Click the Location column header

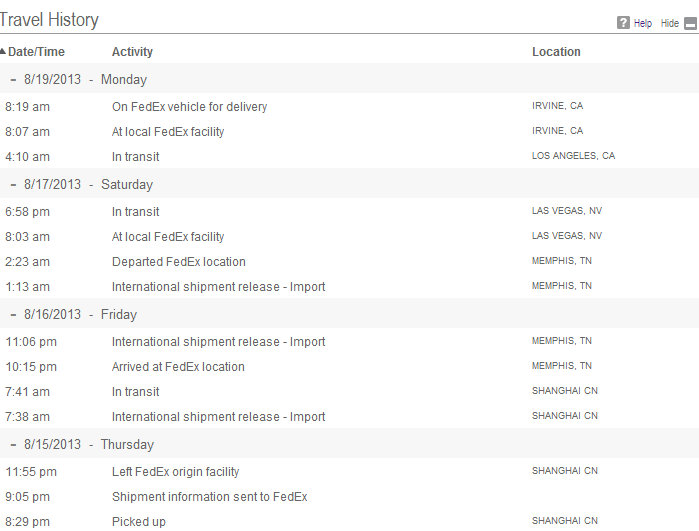point(556,52)
